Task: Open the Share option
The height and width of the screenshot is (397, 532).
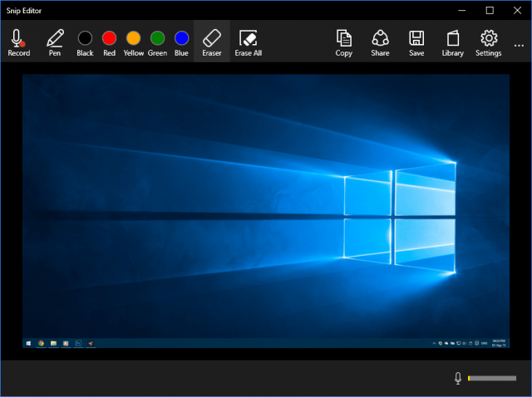Action: tap(380, 42)
